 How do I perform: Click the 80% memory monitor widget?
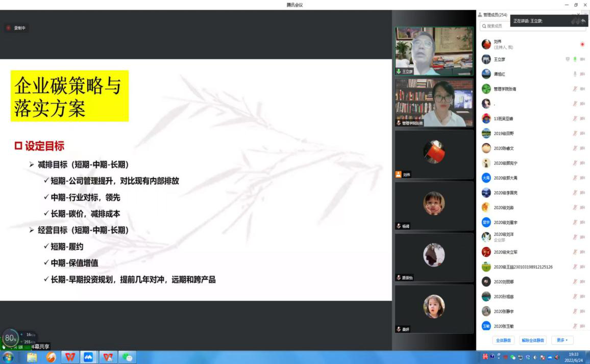pos(11,338)
